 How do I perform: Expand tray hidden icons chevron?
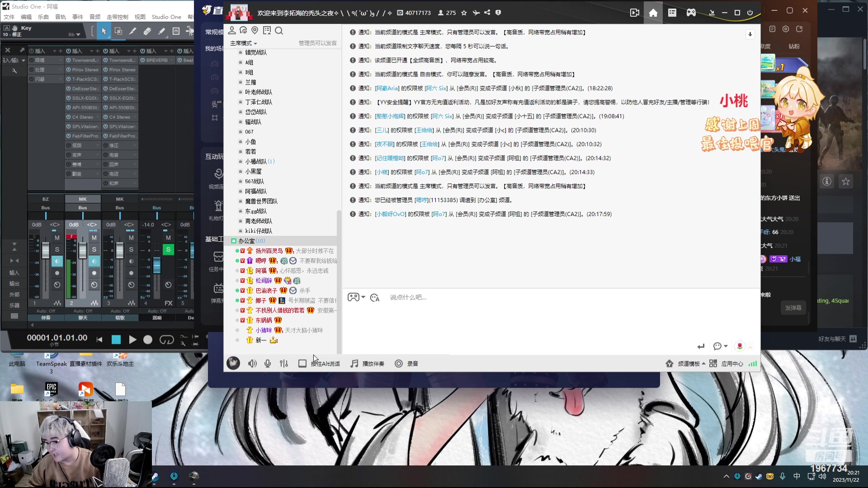pos(726,476)
